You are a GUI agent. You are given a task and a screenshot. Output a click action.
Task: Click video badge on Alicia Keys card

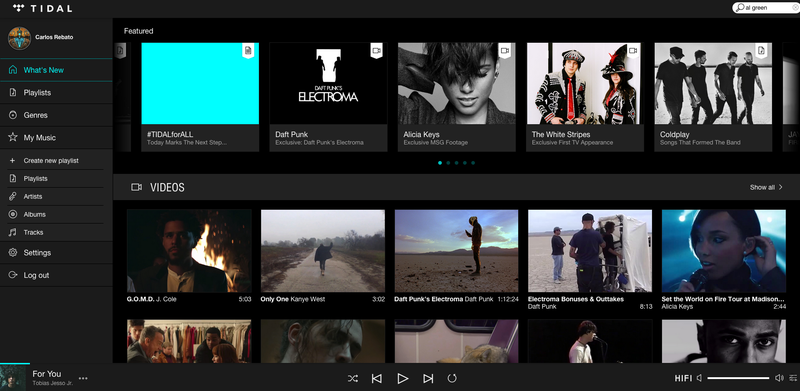(x=505, y=50)
